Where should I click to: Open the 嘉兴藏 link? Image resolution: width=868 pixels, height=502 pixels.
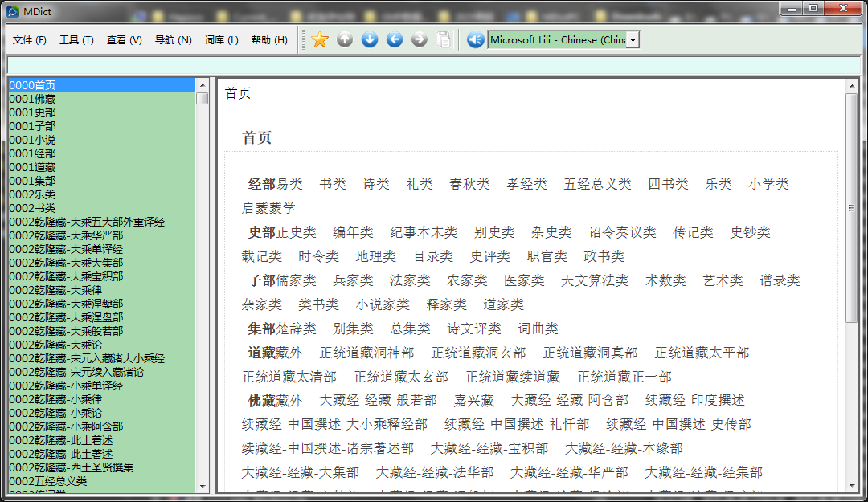pos(473,400)
